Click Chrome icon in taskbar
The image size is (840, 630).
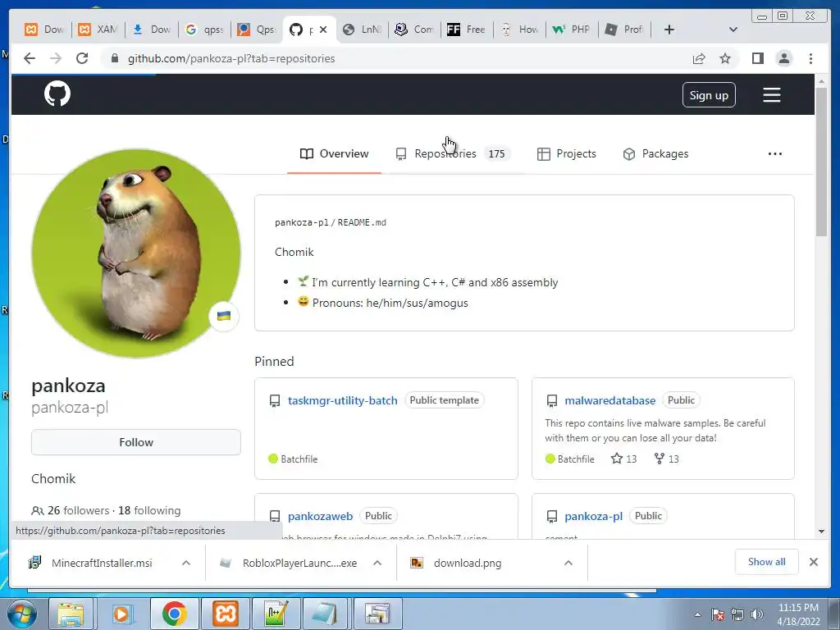point(174,614)
